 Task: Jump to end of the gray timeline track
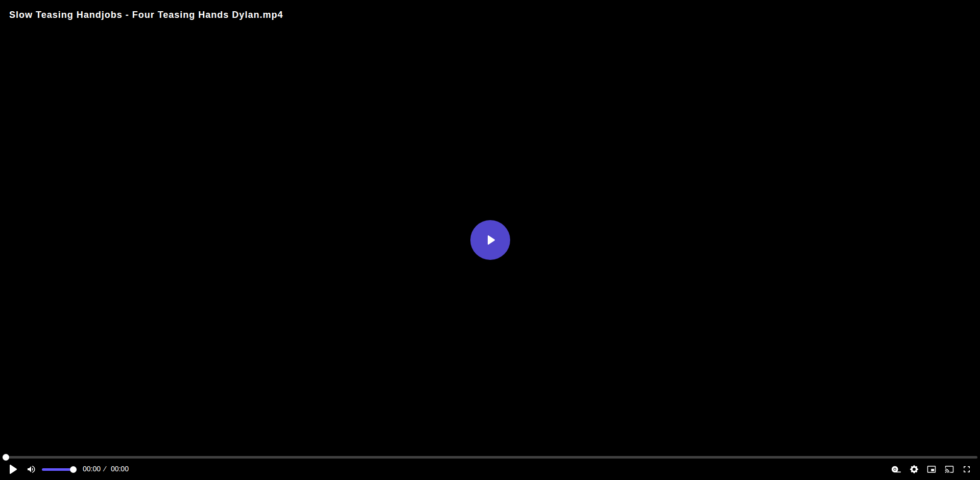pos(976,457)
